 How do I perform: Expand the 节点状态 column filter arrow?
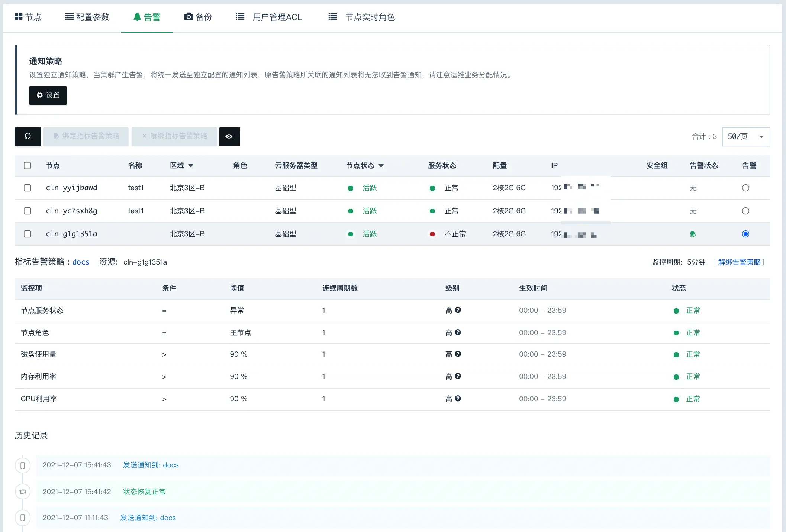tap(381, 166)
